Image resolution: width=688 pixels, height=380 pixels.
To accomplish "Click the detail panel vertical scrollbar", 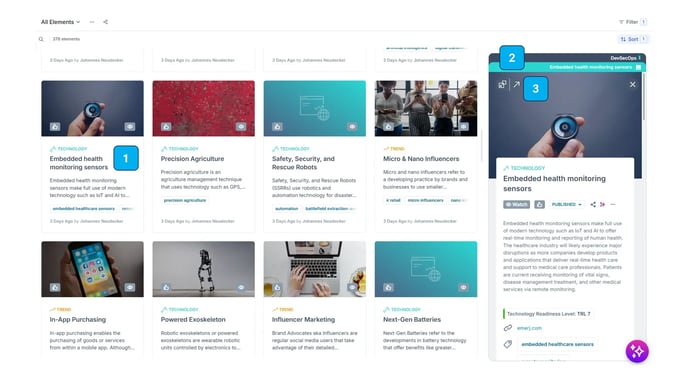I will [x=644, y=97].
